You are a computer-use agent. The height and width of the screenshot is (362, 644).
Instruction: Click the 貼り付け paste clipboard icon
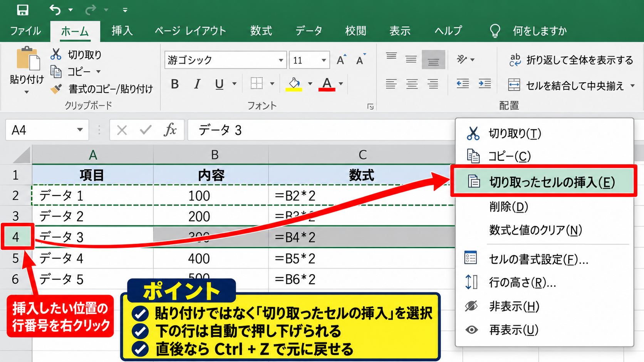tap(28, 58)
